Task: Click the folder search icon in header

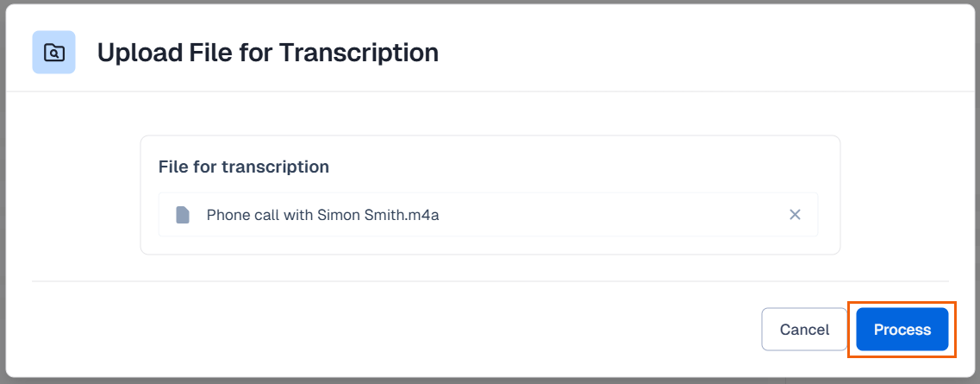Action: 53,53
